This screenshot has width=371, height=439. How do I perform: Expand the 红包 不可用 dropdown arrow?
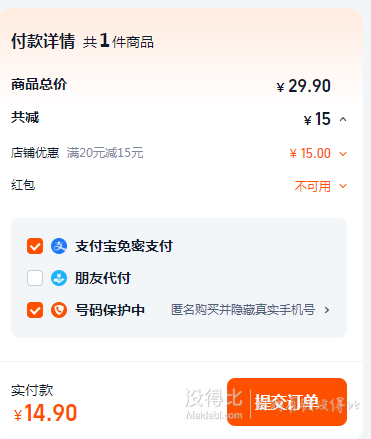[x=343, y=186]
